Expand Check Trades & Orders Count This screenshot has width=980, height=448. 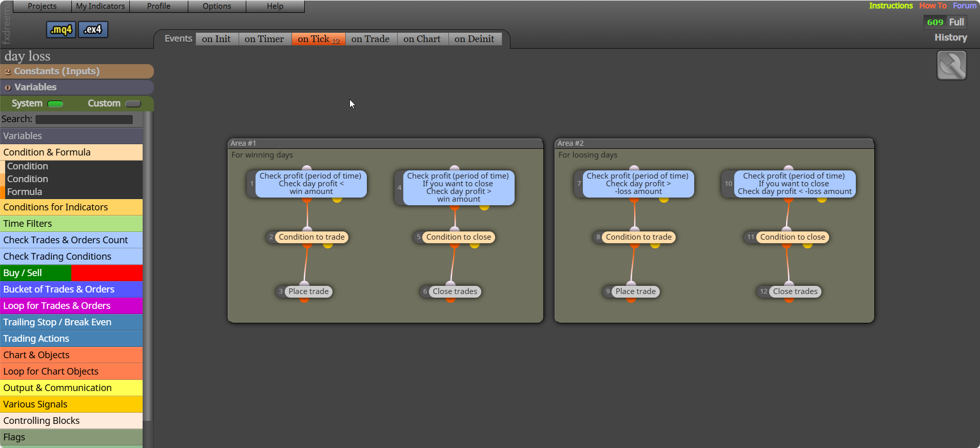(71, 240)
